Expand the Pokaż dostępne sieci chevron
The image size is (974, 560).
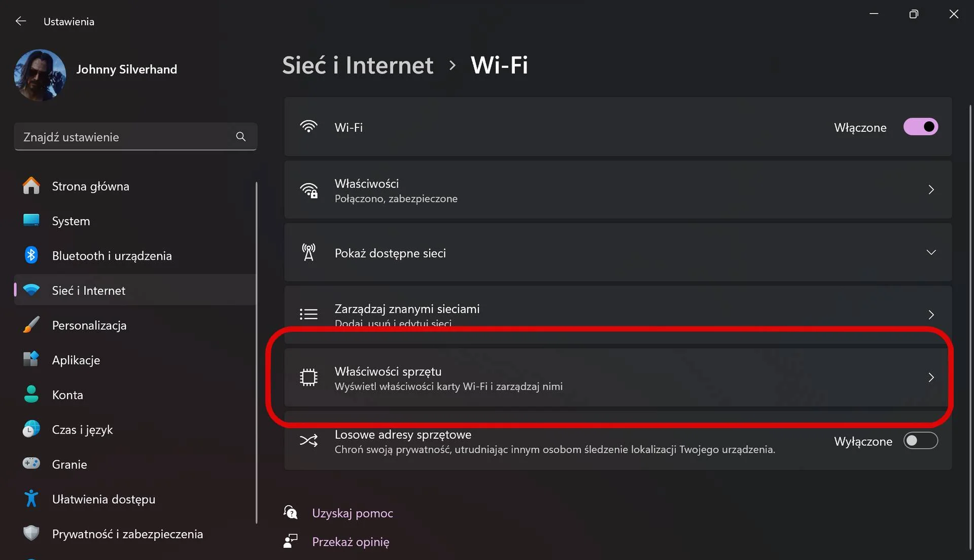pos(931,253)
